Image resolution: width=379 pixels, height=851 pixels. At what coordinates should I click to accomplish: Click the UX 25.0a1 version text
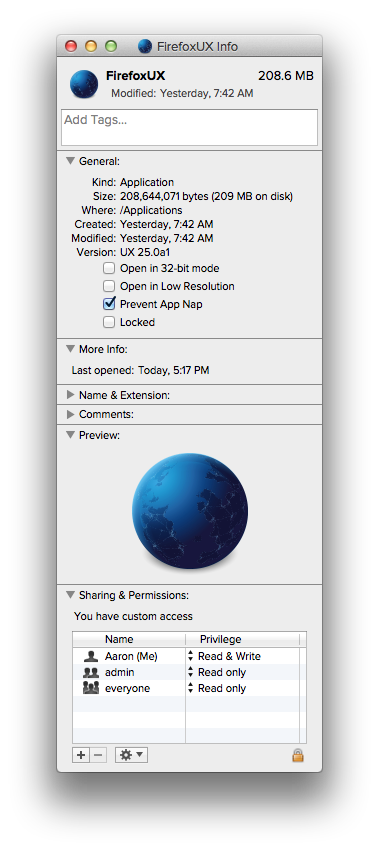146,252
